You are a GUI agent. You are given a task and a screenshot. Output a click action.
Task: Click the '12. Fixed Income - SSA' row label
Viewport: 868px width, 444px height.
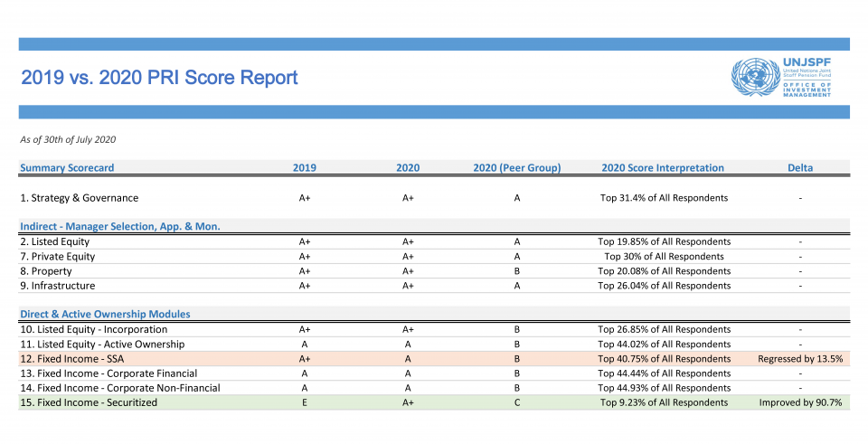[75, 359]
